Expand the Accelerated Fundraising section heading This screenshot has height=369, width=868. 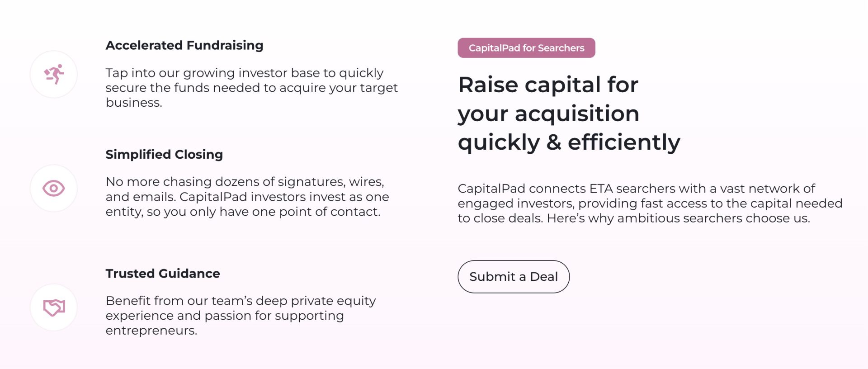click(x=184, y=45)
